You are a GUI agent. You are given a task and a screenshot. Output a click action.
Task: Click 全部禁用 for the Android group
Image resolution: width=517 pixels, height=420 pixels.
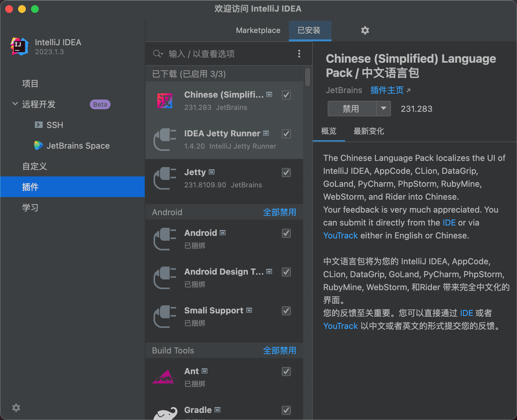pos(279,212)
